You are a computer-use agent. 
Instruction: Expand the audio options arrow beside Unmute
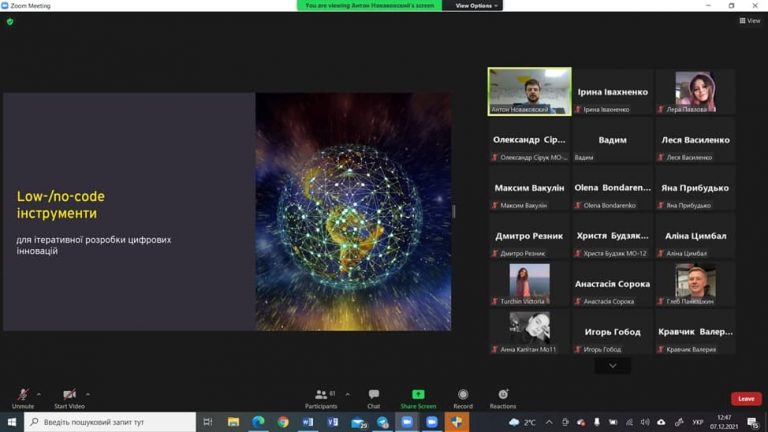pyautogui.click(x=39, y=393)
